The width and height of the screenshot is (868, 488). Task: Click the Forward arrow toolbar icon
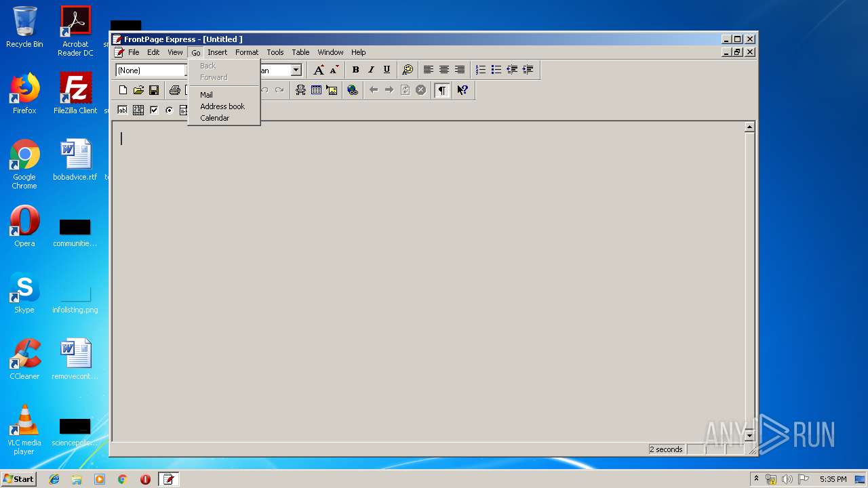coord(389,90)
